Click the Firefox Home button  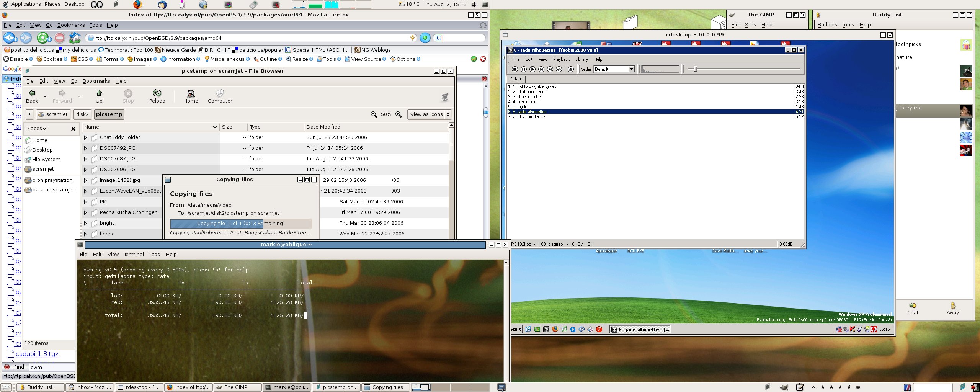[x=75, y=38]
